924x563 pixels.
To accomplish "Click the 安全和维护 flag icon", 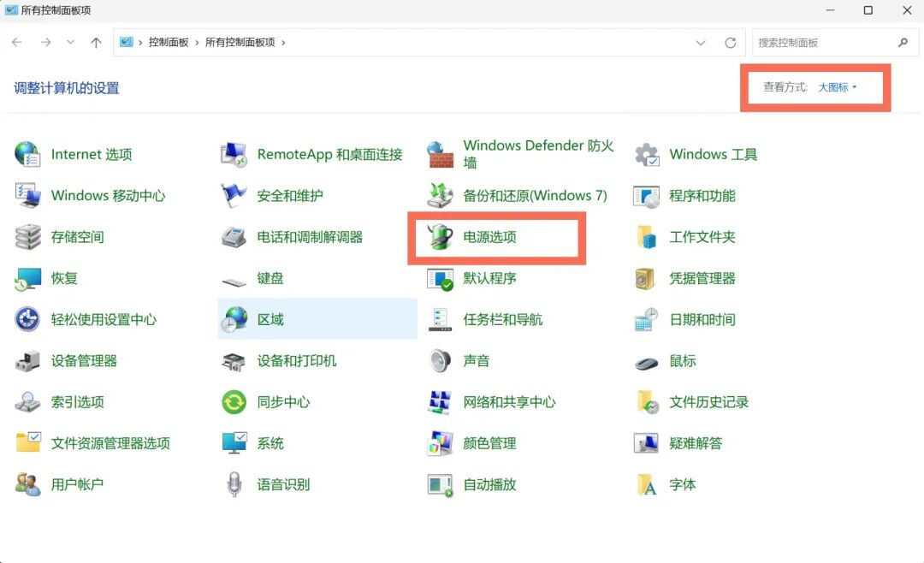I will click(x=234, y=196).
